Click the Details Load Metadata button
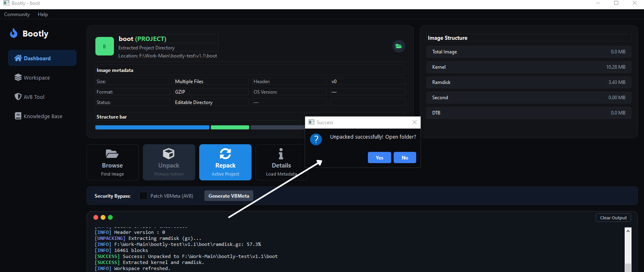Viewport: 644px width, 272px height. [x=281, y=162]
